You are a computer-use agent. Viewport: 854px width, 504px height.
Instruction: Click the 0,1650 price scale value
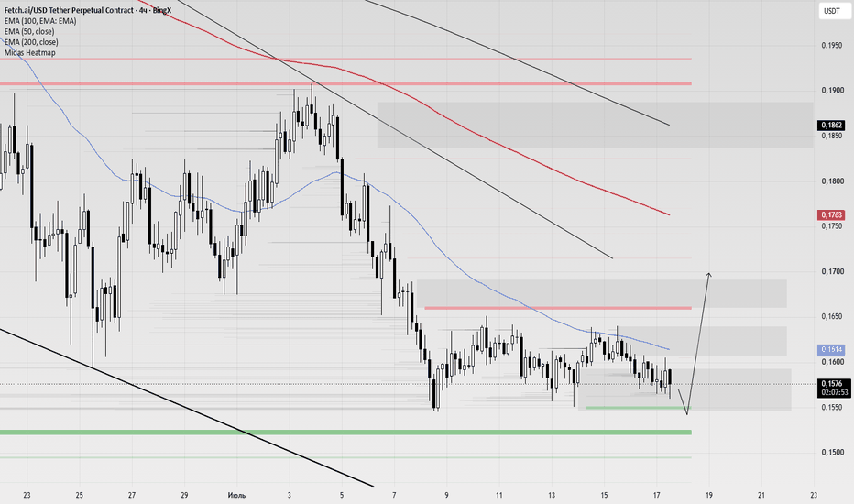[832, 316]
